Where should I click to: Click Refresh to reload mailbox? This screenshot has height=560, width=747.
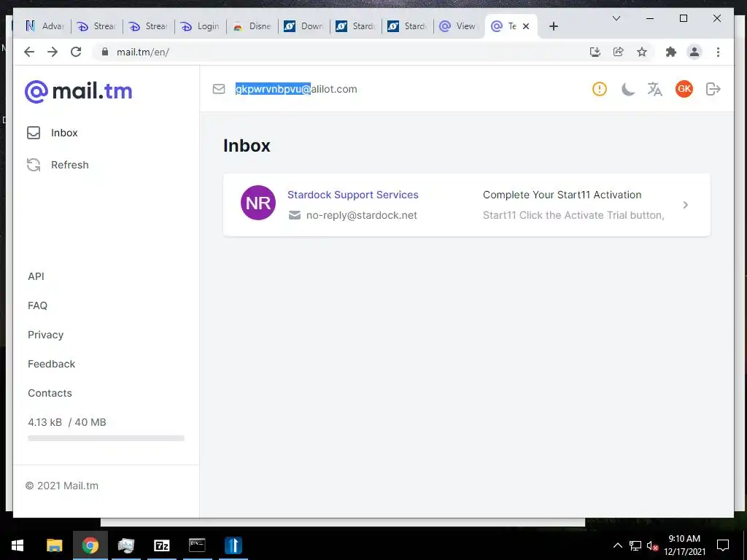pos(58,165)
